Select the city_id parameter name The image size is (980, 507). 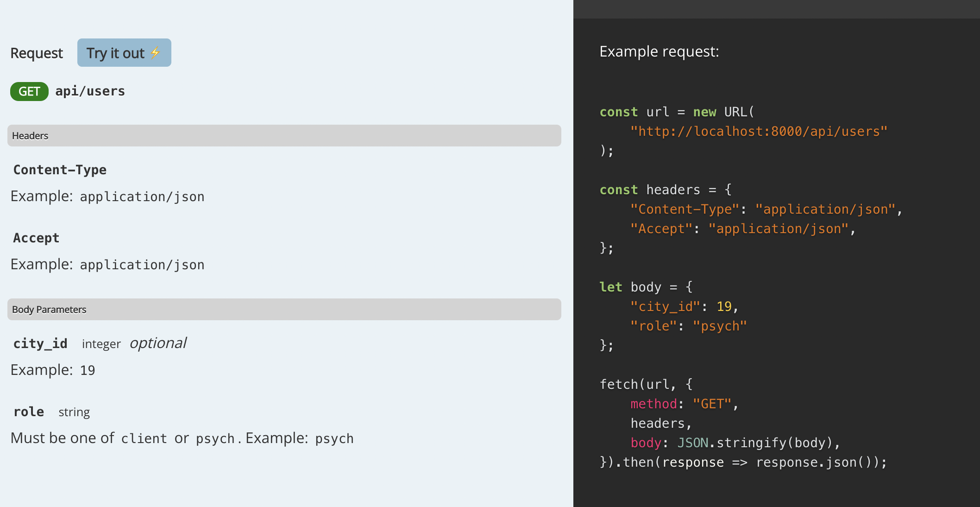pos(40,343)
